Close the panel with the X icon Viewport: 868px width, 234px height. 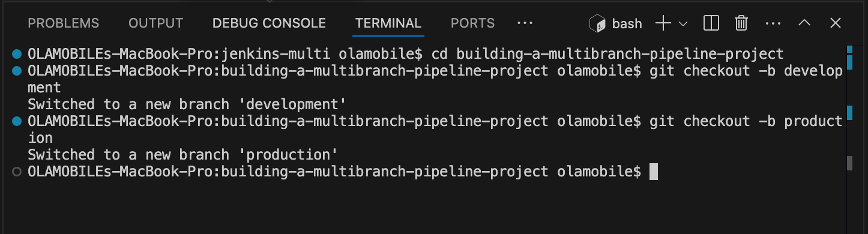tap(835, 23)
